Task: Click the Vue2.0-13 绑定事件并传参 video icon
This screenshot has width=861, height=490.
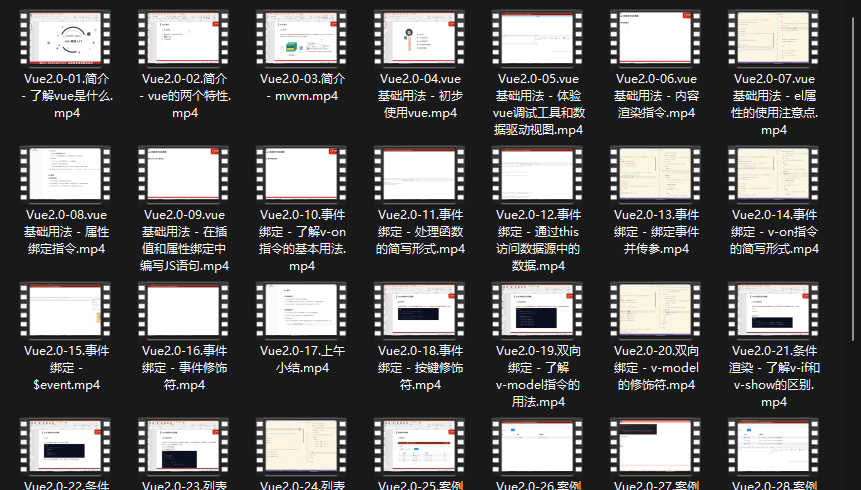Action: click(x=656, y=173)
